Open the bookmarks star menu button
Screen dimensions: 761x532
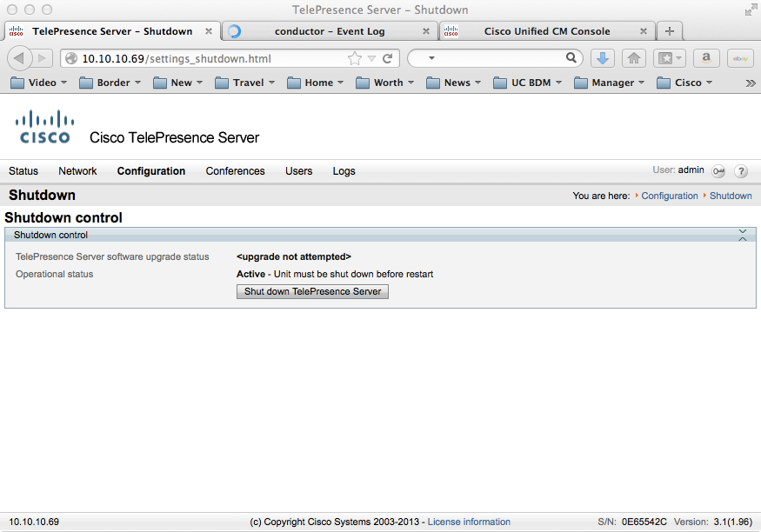670,59
